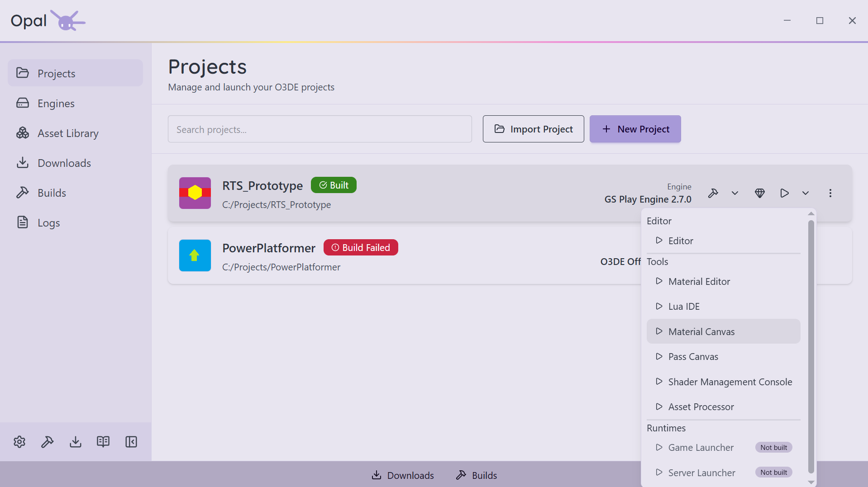Launch Lua IDE from the menu
The width and height of the screenshot is (868, 487).
[x=724, y=306]
